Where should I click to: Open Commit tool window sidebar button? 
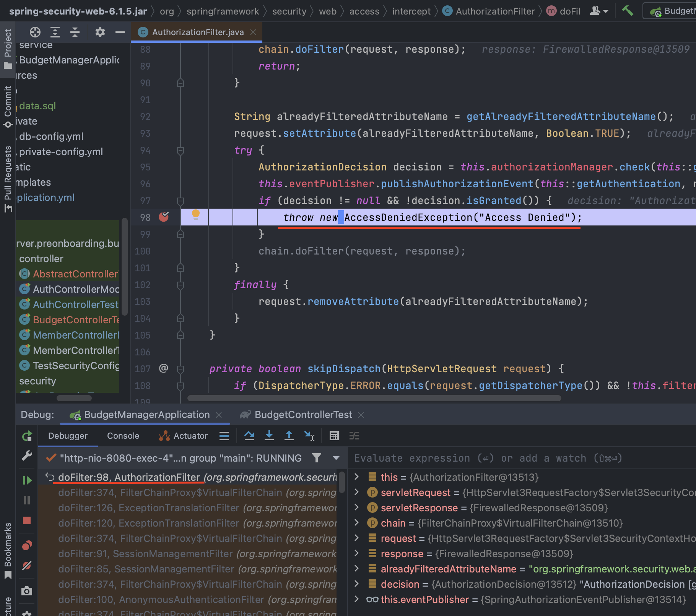tap(8, 107)
